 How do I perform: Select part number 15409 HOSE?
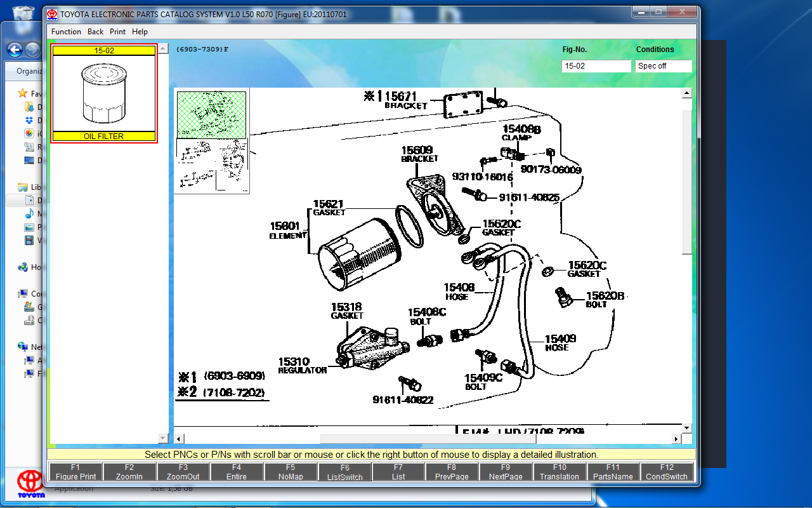(x=560, y=343)
